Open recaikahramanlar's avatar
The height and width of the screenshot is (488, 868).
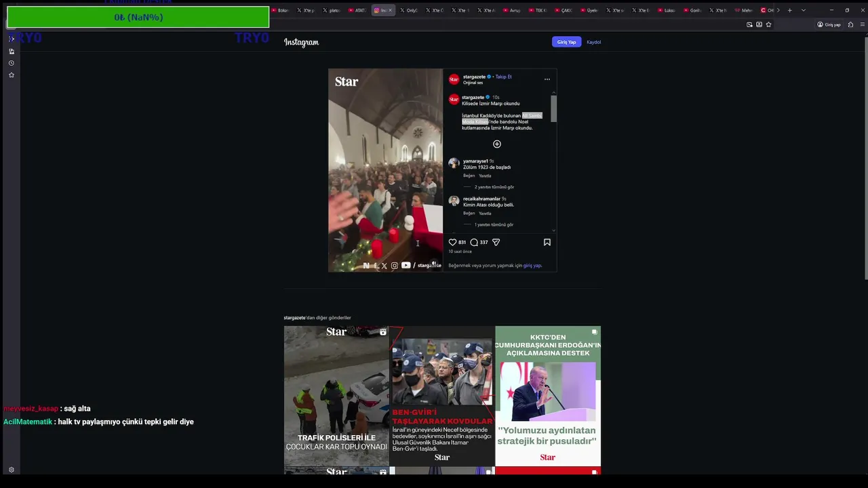[454, 201]
